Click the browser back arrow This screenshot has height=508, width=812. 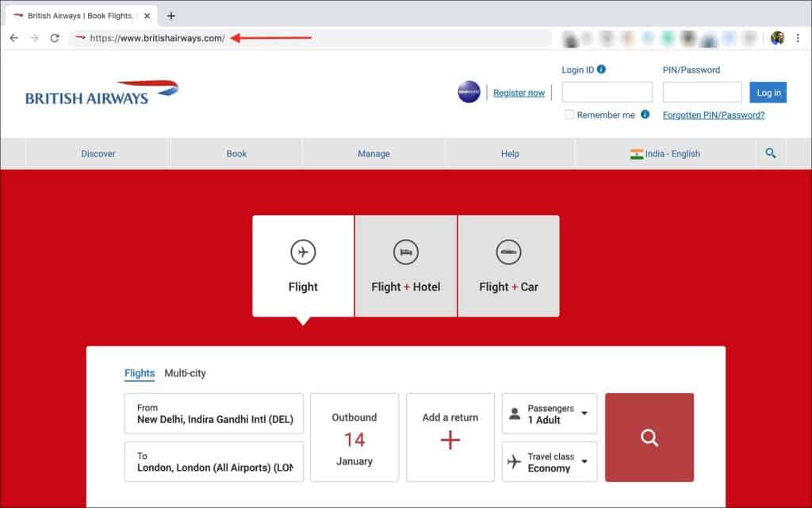14,38
